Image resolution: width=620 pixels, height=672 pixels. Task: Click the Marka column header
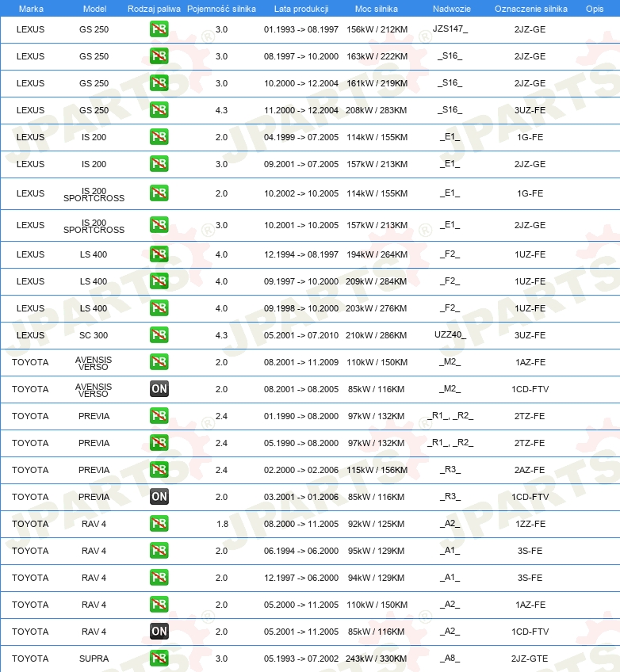[x=31, y=9]
